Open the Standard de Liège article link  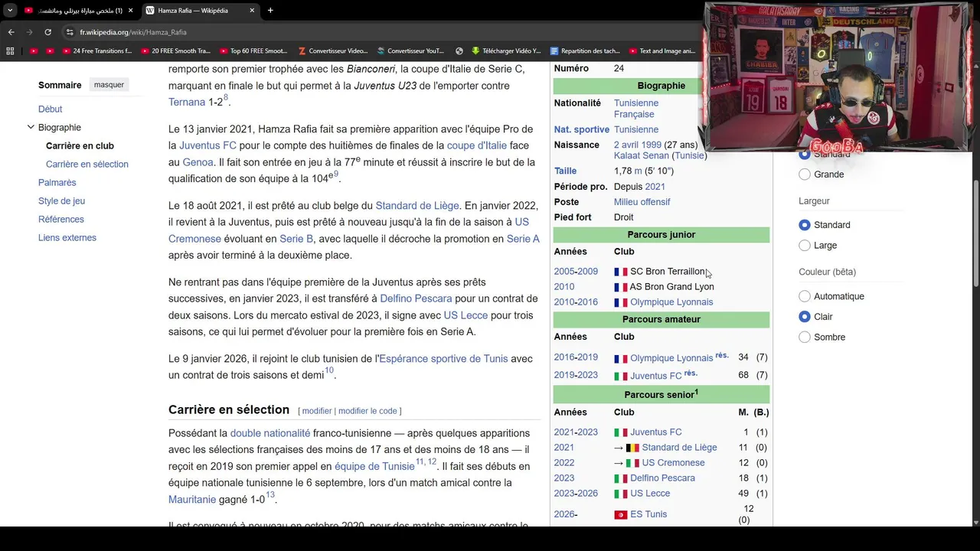(417, 205)
